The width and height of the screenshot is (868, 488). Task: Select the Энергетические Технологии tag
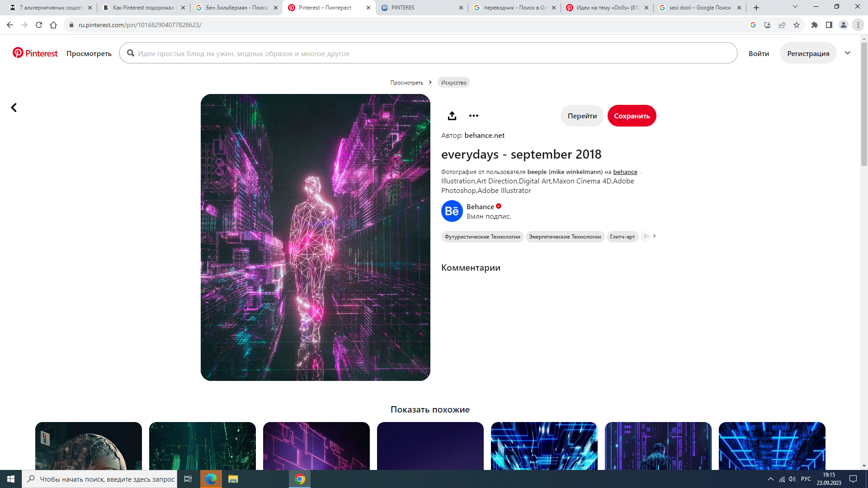565,237
